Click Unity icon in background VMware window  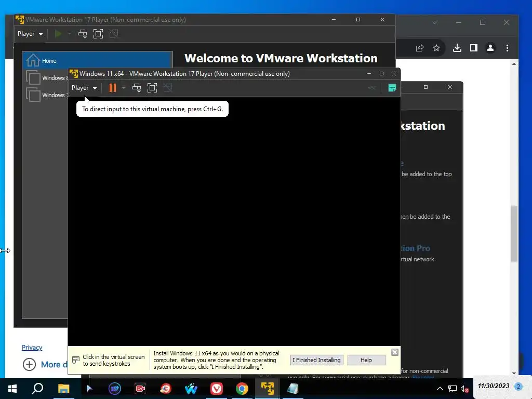pyautogui.click(x=114, y=34)
